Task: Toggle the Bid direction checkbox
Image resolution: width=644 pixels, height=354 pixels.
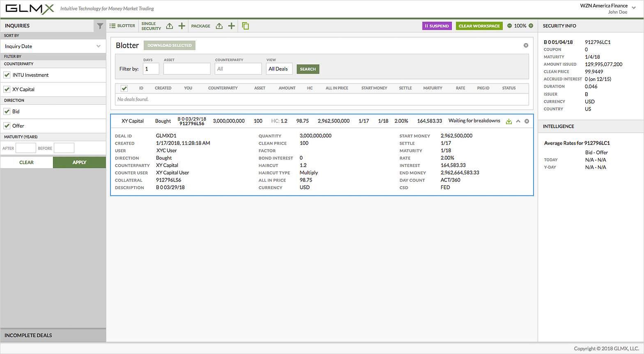Action: pyautogui.click(x=7, y=111)
